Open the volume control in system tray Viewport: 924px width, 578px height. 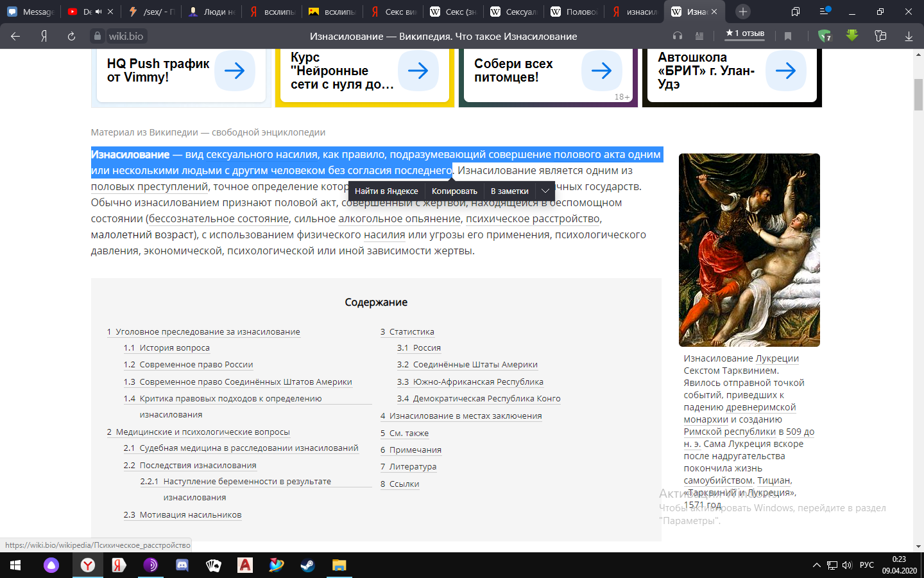click(847, 565)
